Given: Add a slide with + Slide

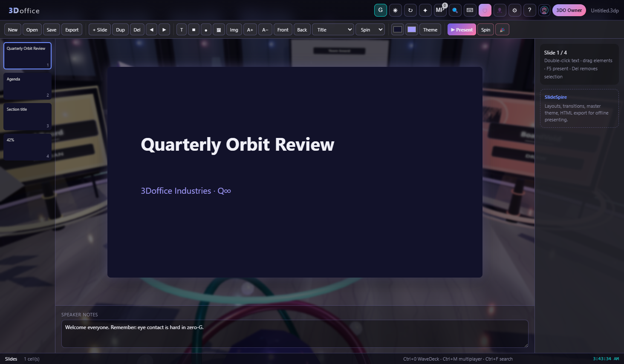Looking at the screenshot, I should pyautogui.click(x=100, y=30).
